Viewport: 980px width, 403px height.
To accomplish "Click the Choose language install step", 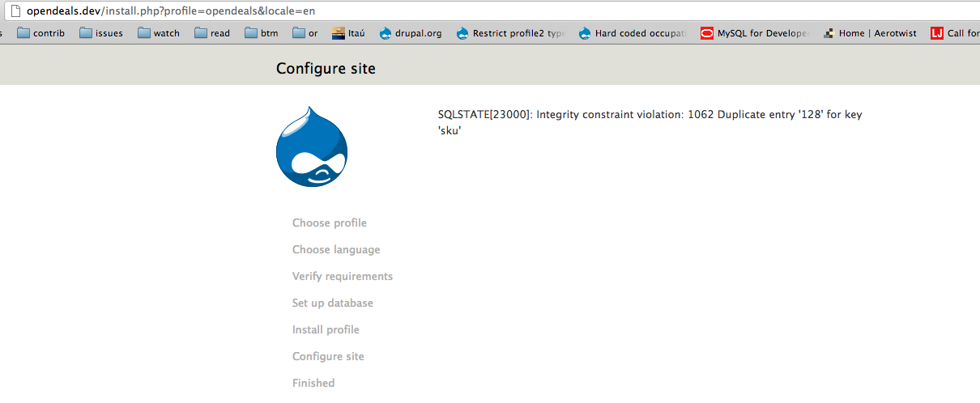I will click(336, 249).
